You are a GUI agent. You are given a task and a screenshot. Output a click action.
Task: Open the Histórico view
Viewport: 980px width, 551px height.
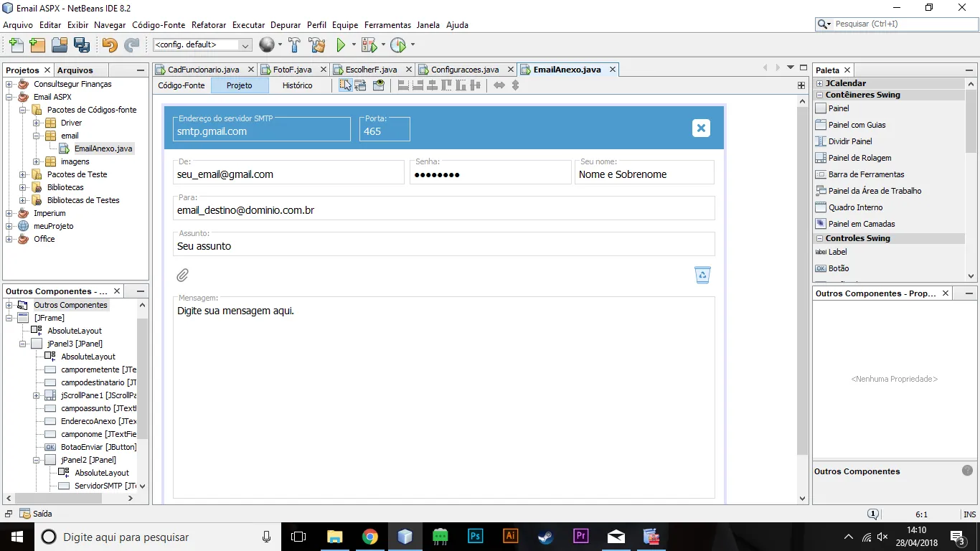[297, 85]
